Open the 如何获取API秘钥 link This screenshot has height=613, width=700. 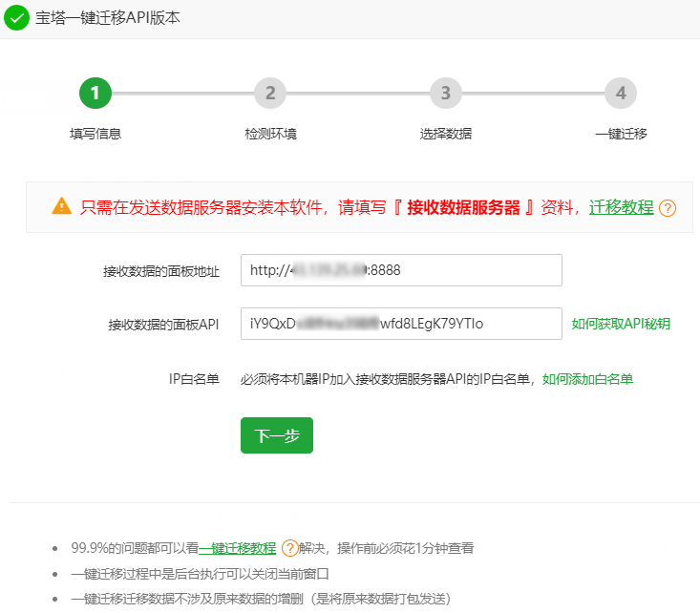pyautogui.click(x=621, y=324)
